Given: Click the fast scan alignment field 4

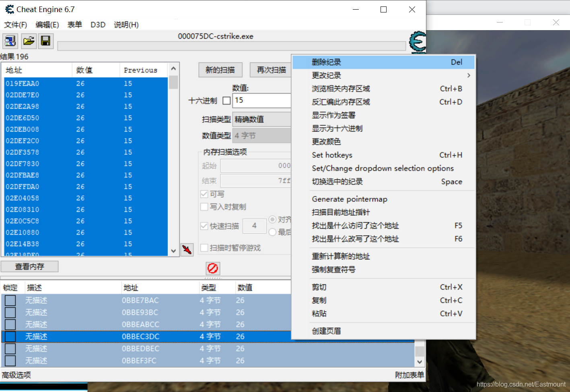Looking at the screenshot, I should [254, 226].
